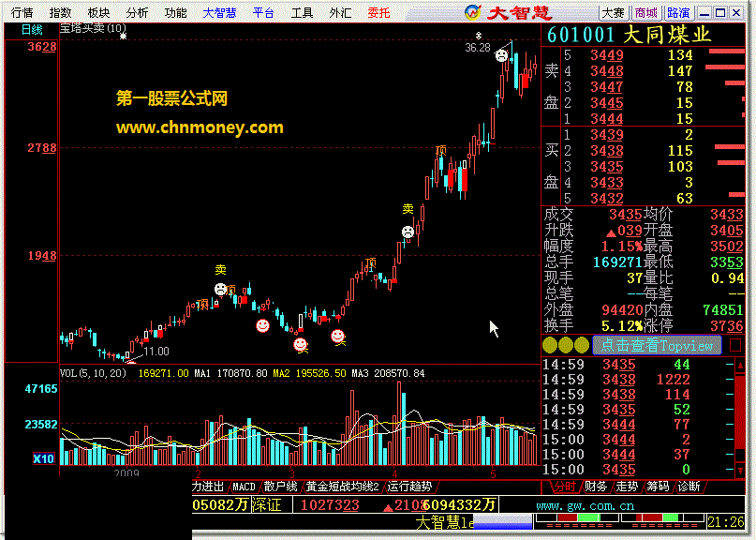Click the 36.28 high price label
Screen dimensions: 756x540
[478, 47]
